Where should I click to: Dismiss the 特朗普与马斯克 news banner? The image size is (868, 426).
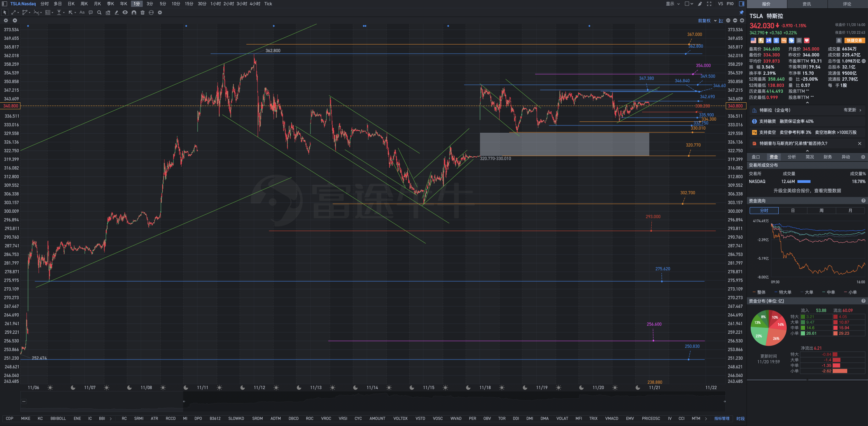(x=860, y=143)
